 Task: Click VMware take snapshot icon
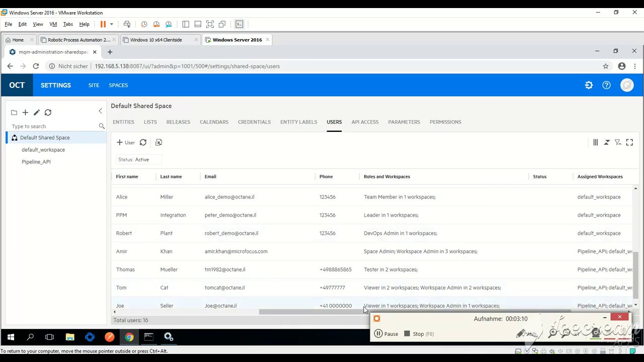click(144, 24)
